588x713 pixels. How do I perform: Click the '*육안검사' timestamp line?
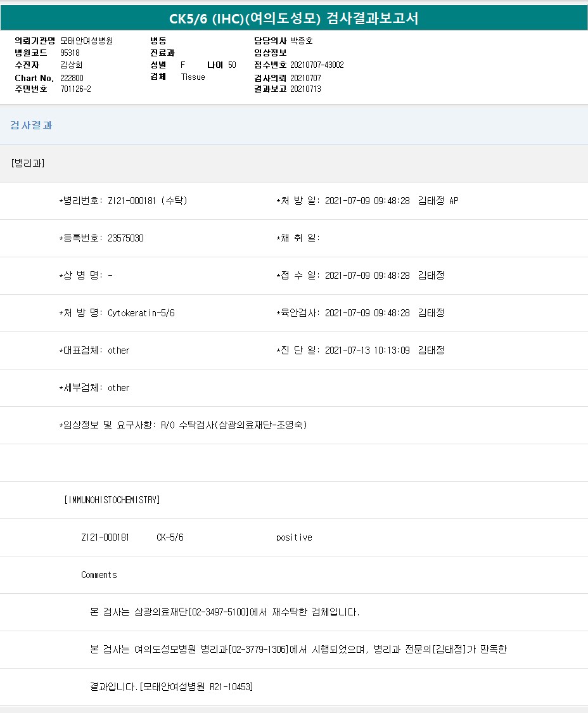pos(360,313)
